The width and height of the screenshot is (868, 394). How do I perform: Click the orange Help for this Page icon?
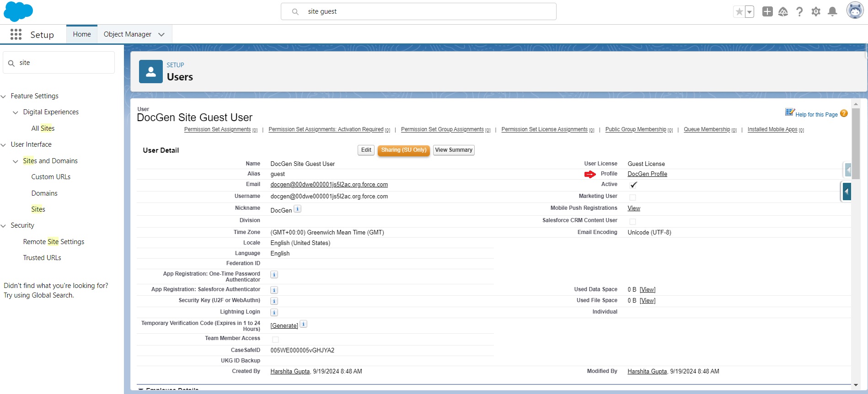(844, 113)
